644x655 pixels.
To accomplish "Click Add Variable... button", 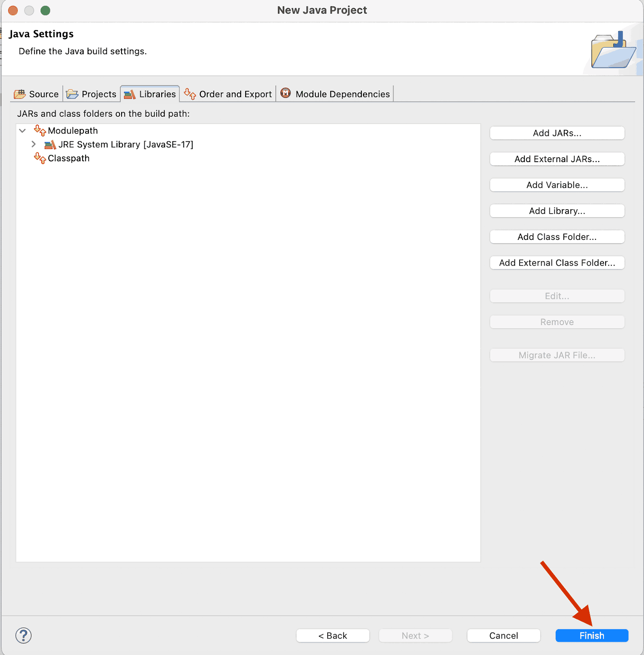I will click(557, 185).
